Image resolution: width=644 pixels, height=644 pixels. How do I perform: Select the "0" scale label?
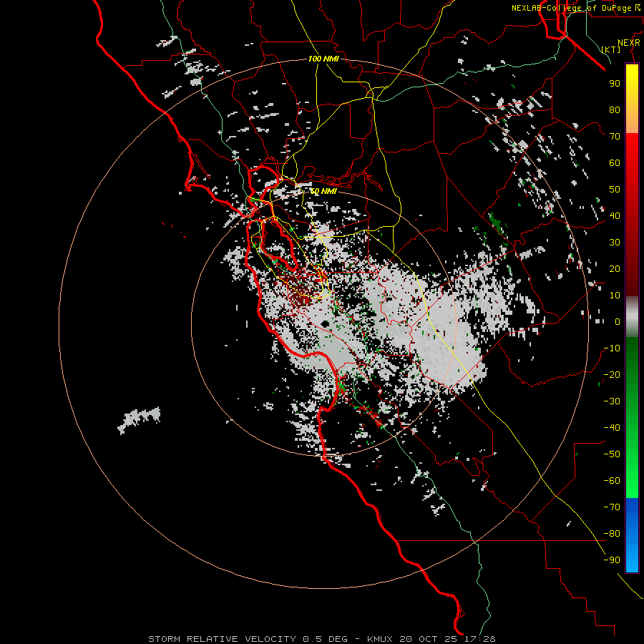[618, 321]
